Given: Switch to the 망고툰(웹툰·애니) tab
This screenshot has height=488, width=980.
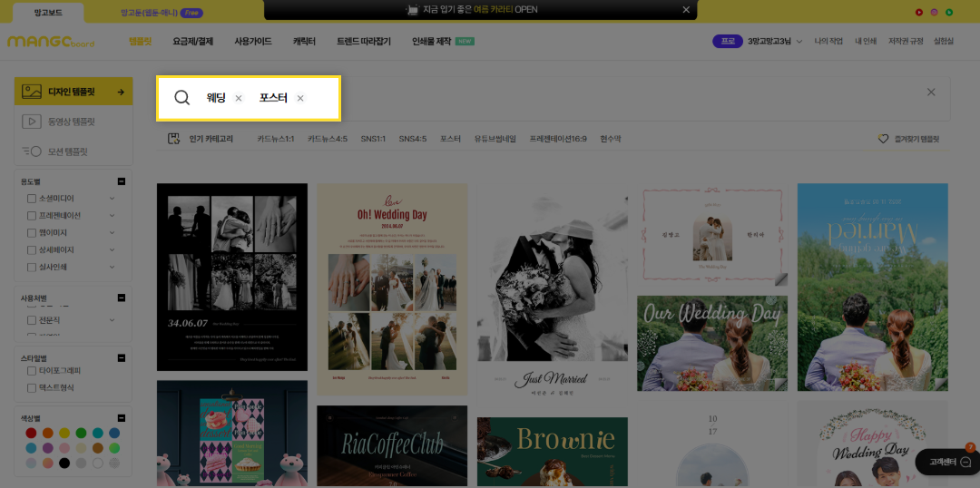Looking at the screenshot, I should pyautogui.click(x=162, y=13).
